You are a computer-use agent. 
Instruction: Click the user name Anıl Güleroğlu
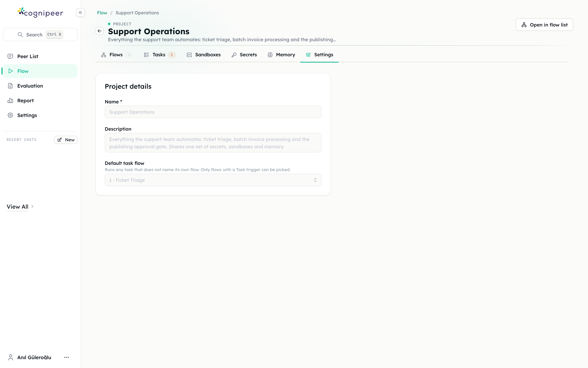[x=34, y=357]
